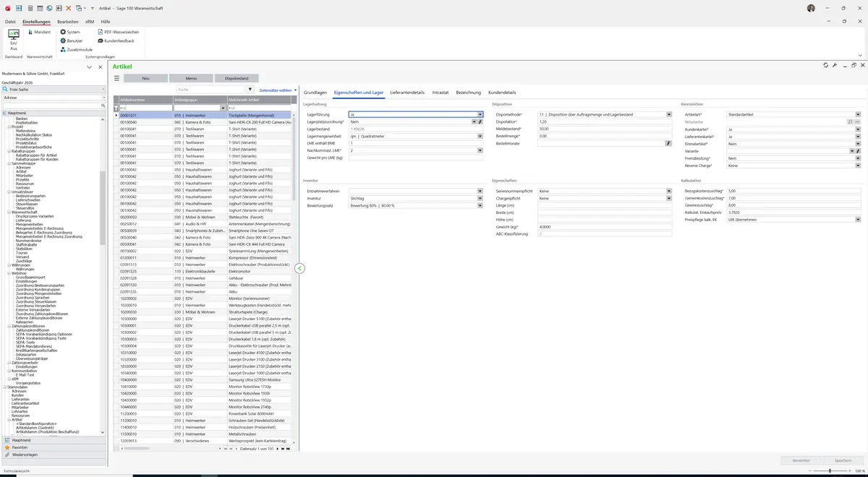Viewport: 868px width, 477px height.
Task: Click edit pencil beside Lagerplatzzuordnung
Action: point(480,121)
